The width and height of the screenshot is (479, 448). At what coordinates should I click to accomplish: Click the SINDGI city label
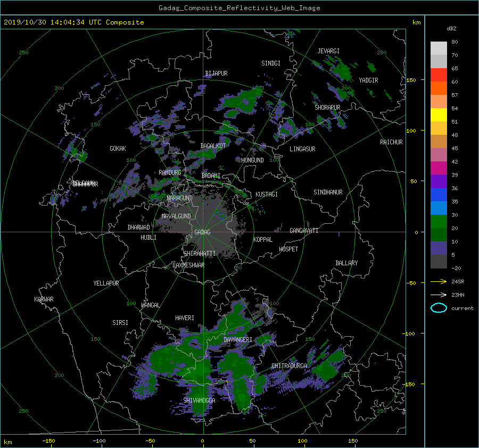pos(271,63)
